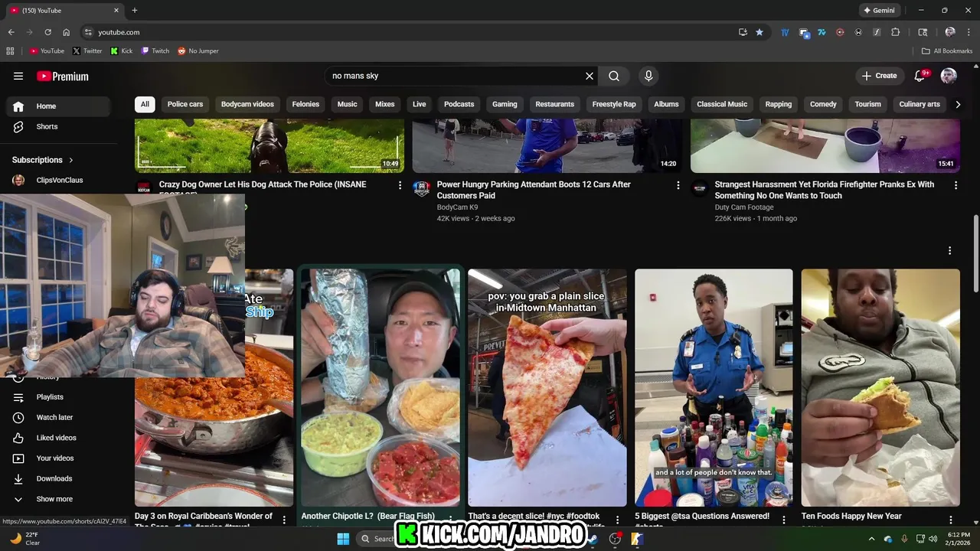Open the YouTube account avatar menu
Screen dimensions: 980x551
click(949, 76)
